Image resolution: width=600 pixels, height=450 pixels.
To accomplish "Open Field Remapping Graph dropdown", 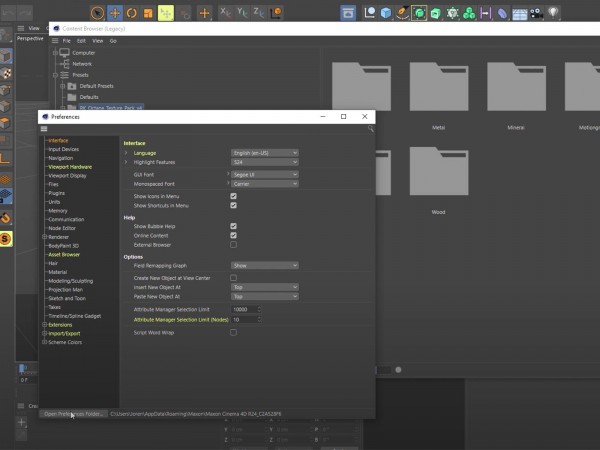I will 265,266.
